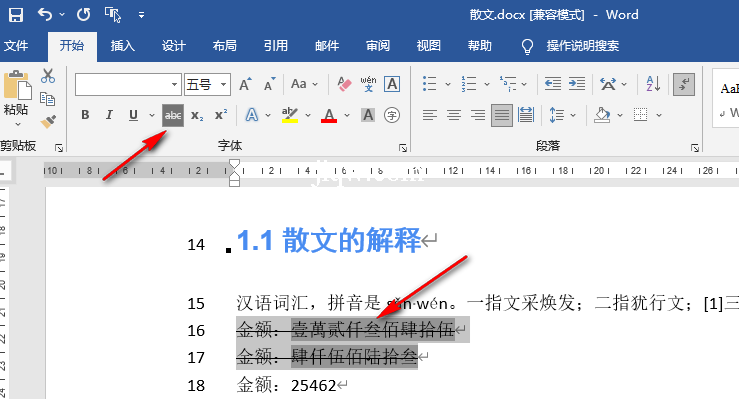Viewport: 739px width, 399px height.
Task: Clear all formatting with eraser icon
Action: 345,85
